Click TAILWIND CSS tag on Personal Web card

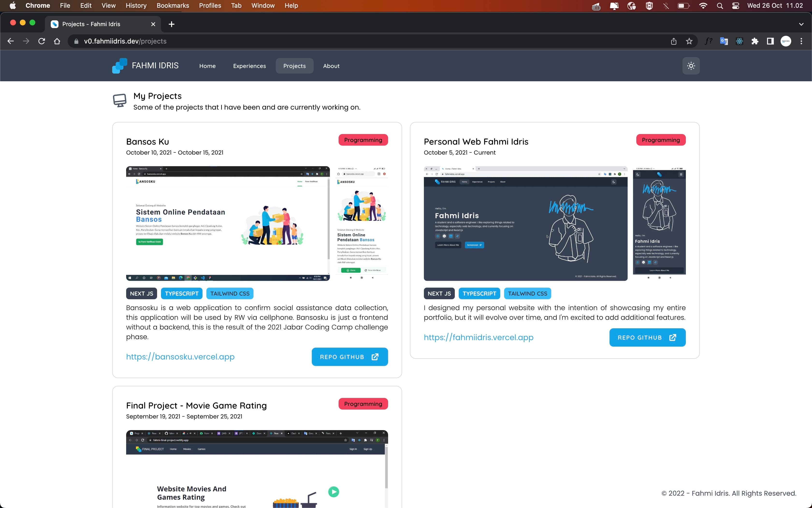click(x=528, y=293)
